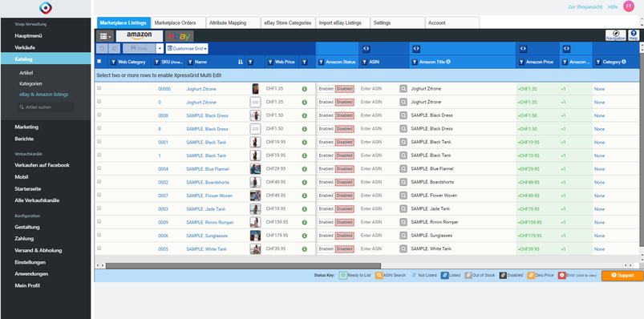Open the Import eBay Listings tab
The image size is (644, 319).
[343, 23]
